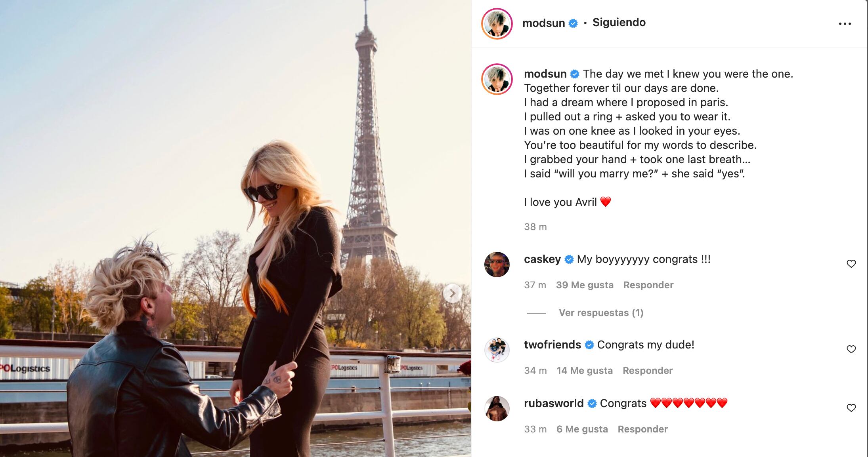Viewport: 868px width, 457px height.
Task: Go to next photo with the carousel arrow
Action: 452,293
